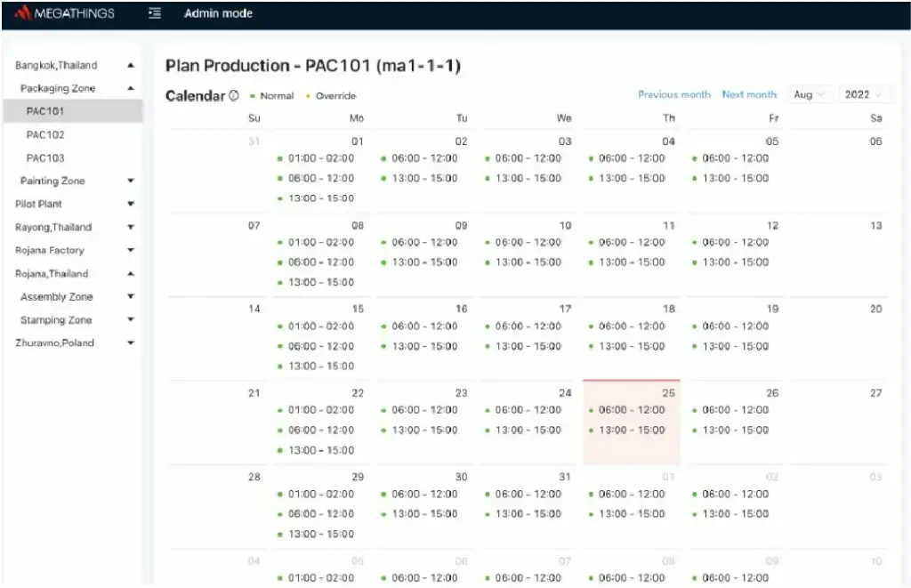Image resolution: width=911 pixels, height=588 pixels.
Task: Select Rayong,Thailand tree label
Action: [53, 227]
